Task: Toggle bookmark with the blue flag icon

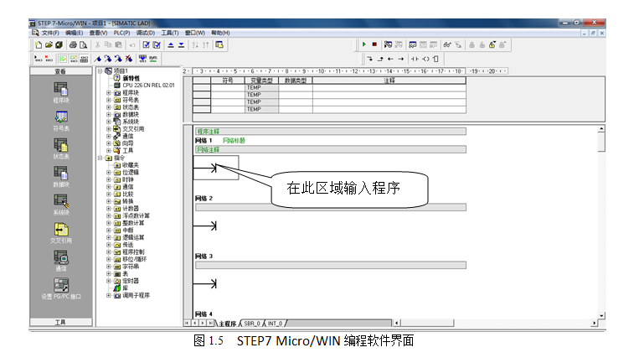Action: [x=98, y=60]
